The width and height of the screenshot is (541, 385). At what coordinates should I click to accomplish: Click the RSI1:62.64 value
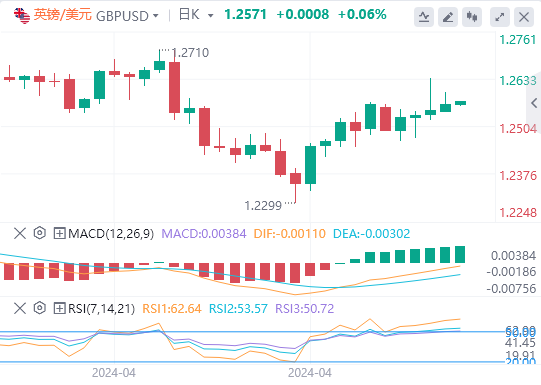click(x=172, y=308)
